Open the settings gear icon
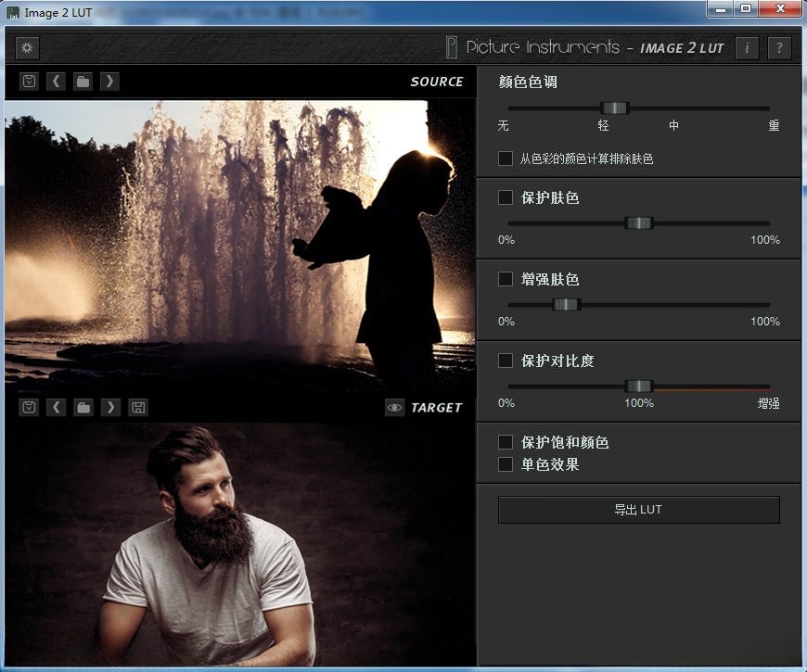The image size is (807, 672). tap(26, 47)
